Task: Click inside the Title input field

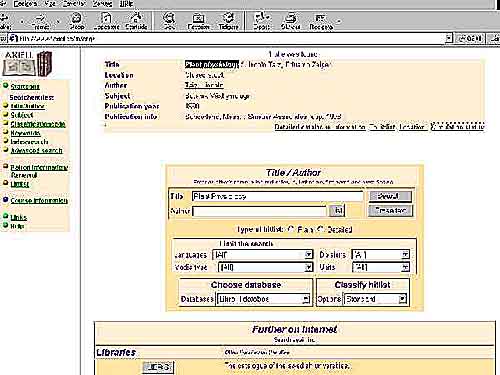Action: (277, 196)
